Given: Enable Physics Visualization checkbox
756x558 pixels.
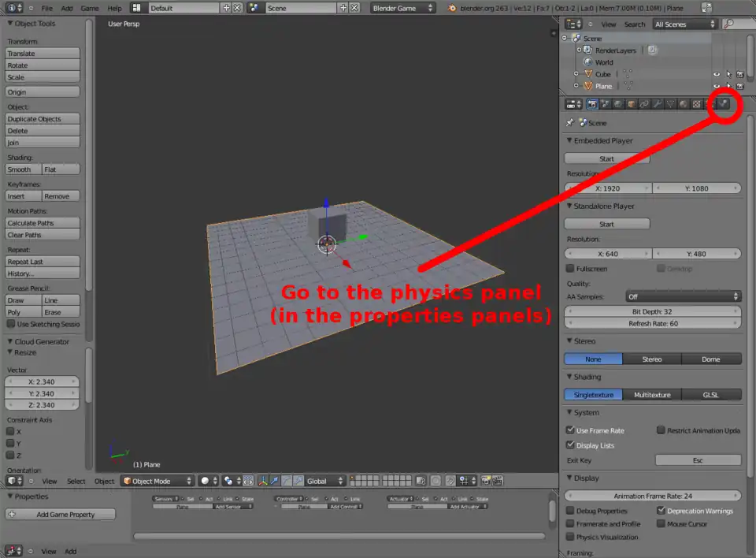Looking at the screenshot, I should pyautogui.click(x=571, y=537).
